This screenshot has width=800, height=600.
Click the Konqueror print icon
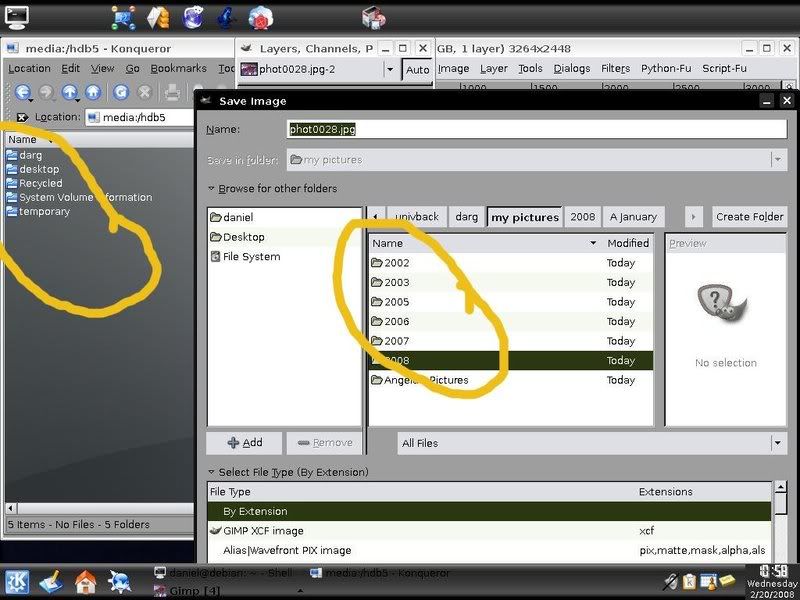click(x=172, y=92)
